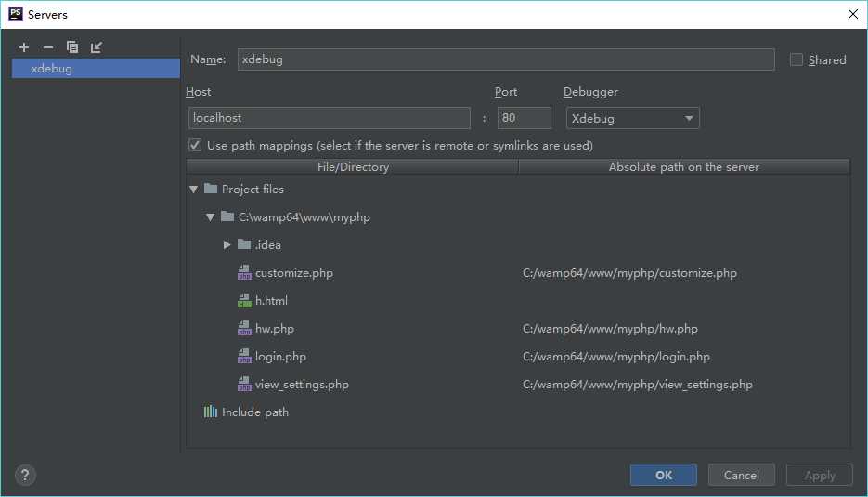
Task: Click the Project files folder icon
Action: point(211,189)
